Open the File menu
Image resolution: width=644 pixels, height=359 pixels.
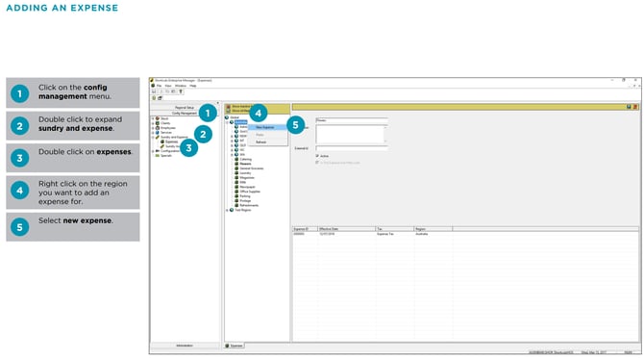pos(159,86)
